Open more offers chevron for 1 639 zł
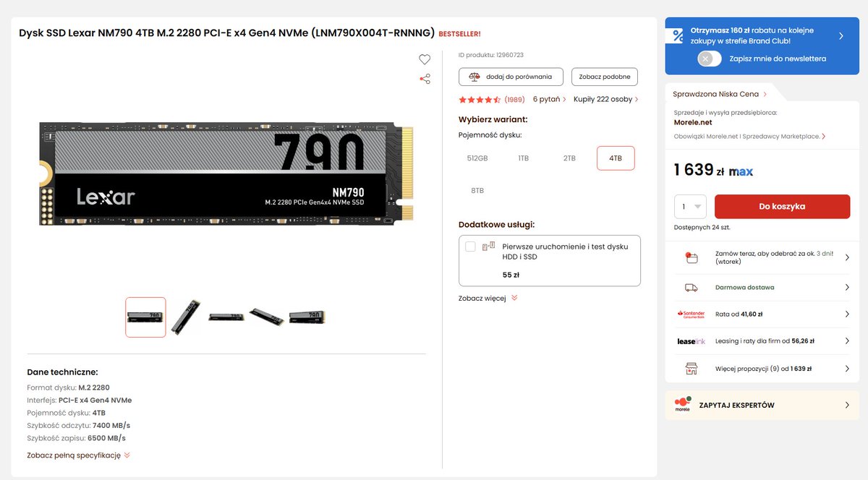This screenshot has width=868, height=480. point(847,369)
